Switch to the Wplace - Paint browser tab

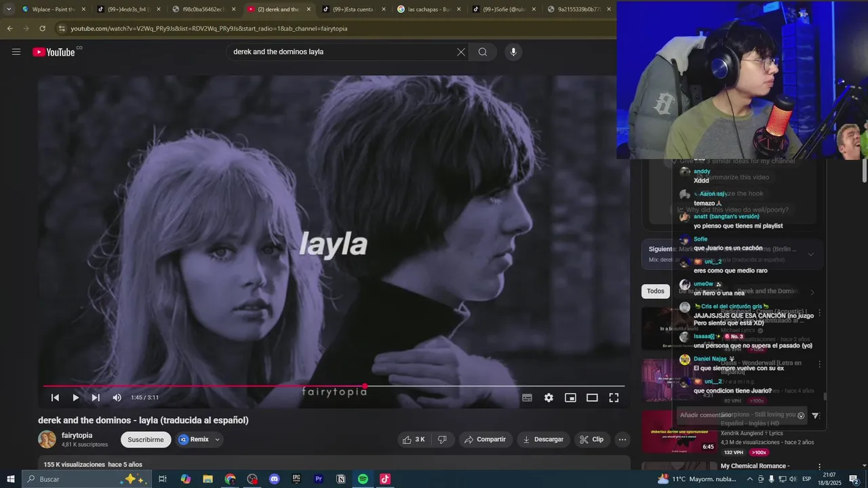54,9
